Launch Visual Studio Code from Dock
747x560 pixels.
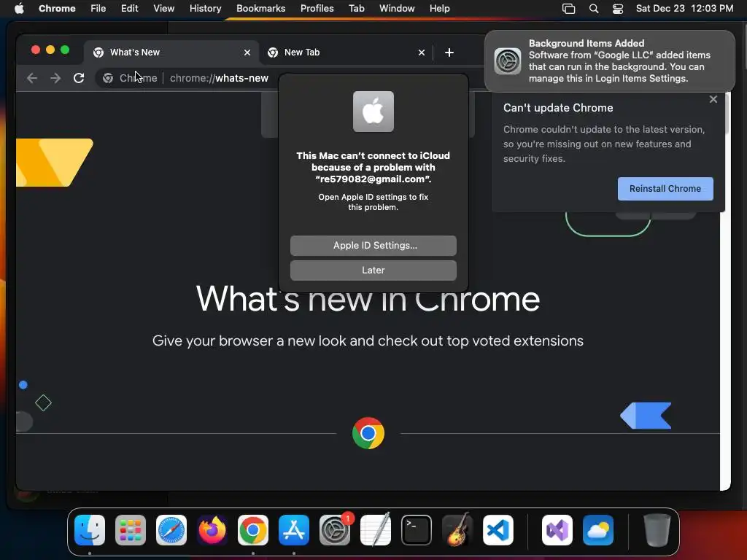(x=498, y=530)
